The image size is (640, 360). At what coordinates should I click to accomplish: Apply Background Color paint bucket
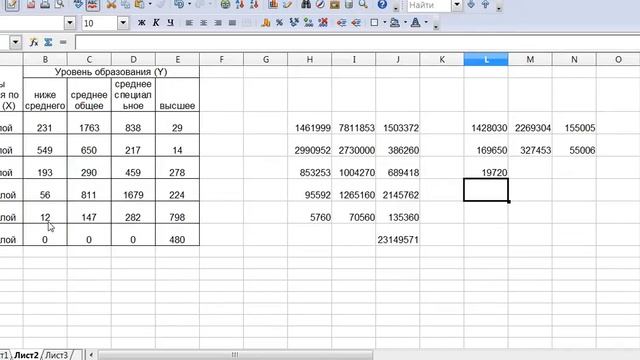click(x=395, y=23)
